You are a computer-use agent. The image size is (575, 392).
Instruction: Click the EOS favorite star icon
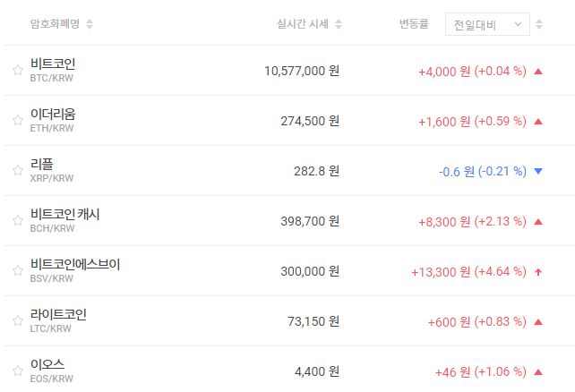[x=17, y=371]
